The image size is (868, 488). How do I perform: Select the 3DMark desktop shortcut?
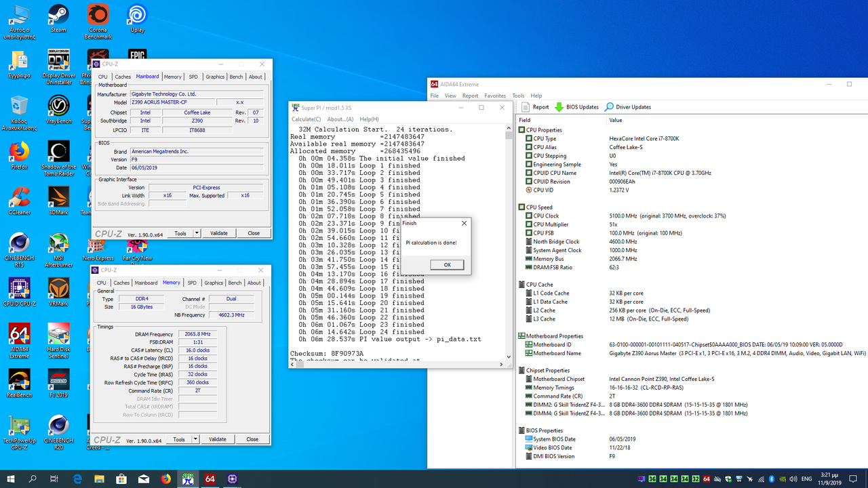pyautogui.click(x=58, y=201)
